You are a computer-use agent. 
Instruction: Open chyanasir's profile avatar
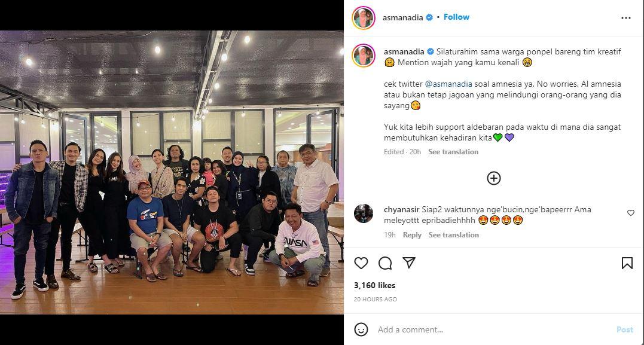[364, 213]
